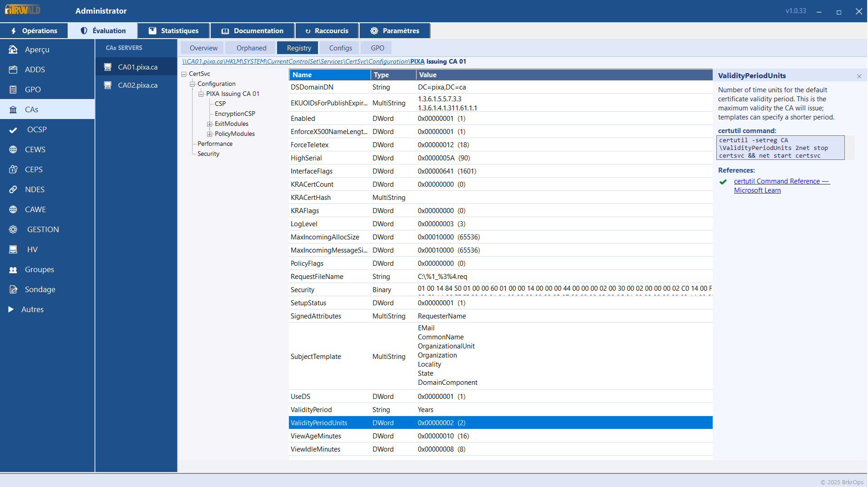
Task: Click the certutil command text box
Action: [780, 148]
